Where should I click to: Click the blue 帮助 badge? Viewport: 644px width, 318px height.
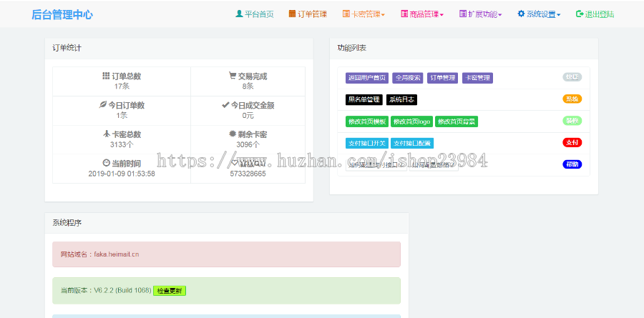tap(572, 164)
